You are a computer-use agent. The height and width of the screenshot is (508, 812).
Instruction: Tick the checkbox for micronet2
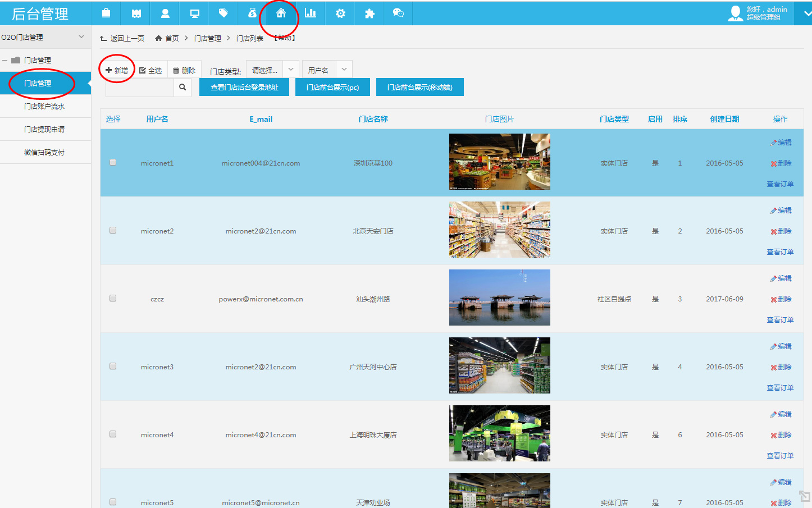coord(113,230)
